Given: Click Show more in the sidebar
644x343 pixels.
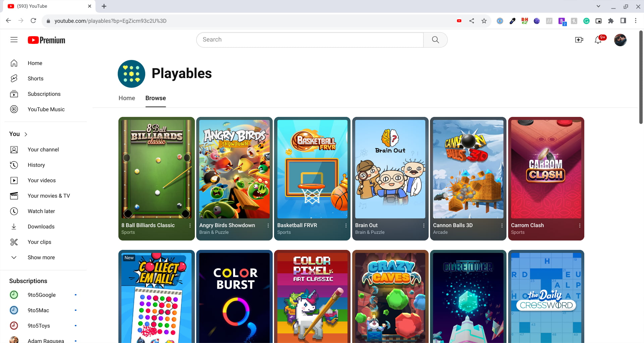Looking at the screenshot, I should (x=41, y=257).
